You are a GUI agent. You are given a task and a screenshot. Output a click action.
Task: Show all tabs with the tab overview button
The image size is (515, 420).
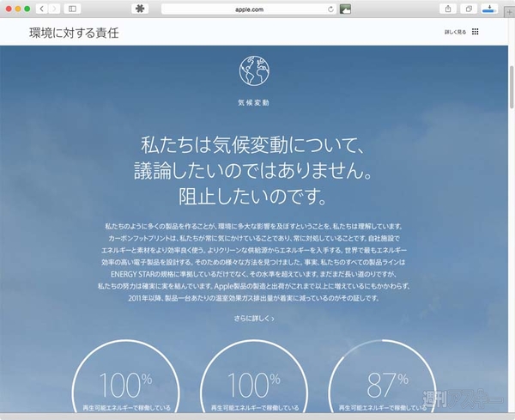pos(469,9)
